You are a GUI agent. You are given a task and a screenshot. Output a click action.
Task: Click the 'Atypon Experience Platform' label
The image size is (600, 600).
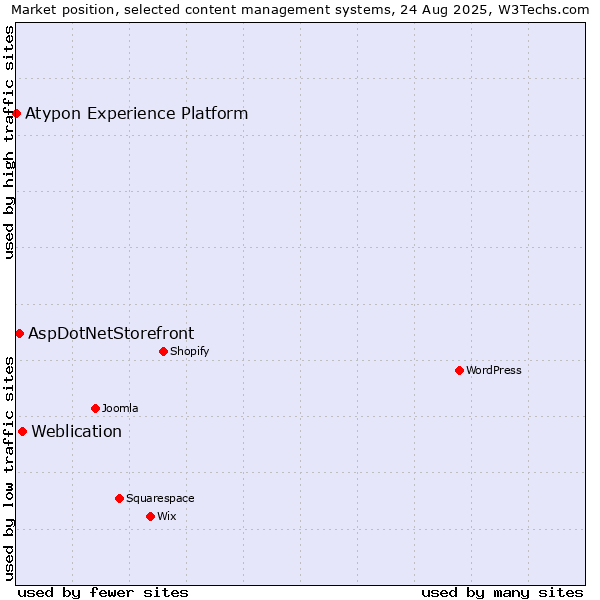[137, 114]
